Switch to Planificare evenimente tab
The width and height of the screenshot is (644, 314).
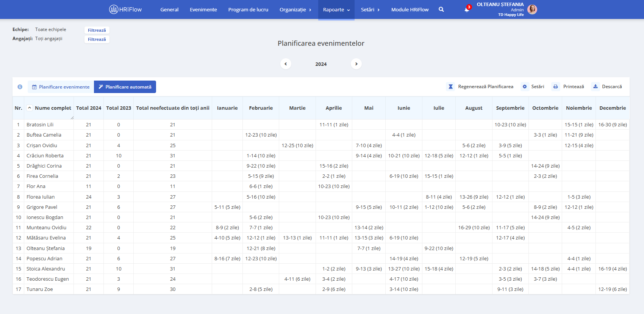tap(61, 87)
